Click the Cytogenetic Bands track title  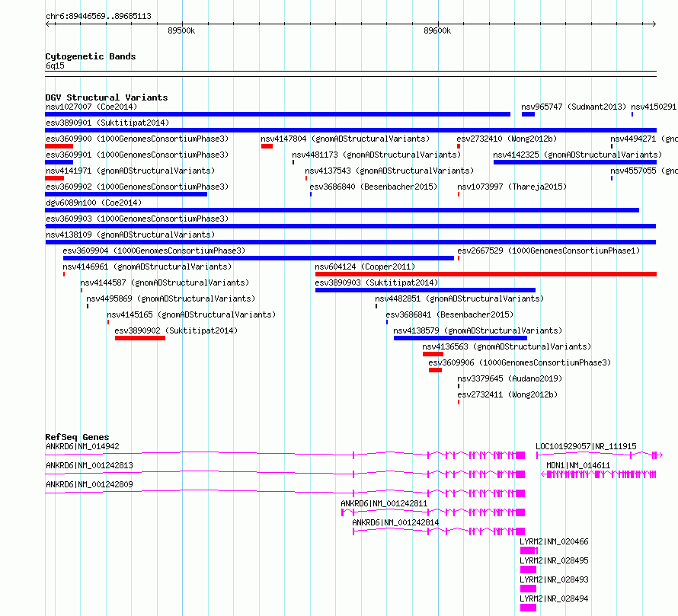point(91,56)
